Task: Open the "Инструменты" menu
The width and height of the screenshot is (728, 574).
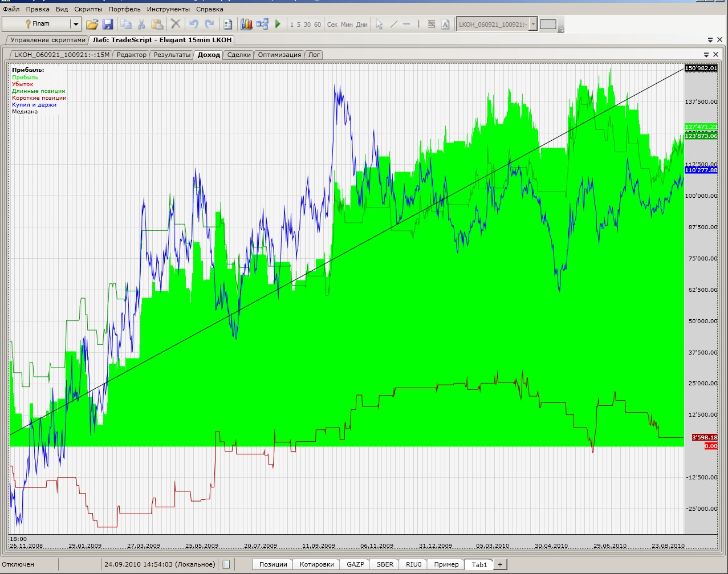Action: tap(168, 9)
